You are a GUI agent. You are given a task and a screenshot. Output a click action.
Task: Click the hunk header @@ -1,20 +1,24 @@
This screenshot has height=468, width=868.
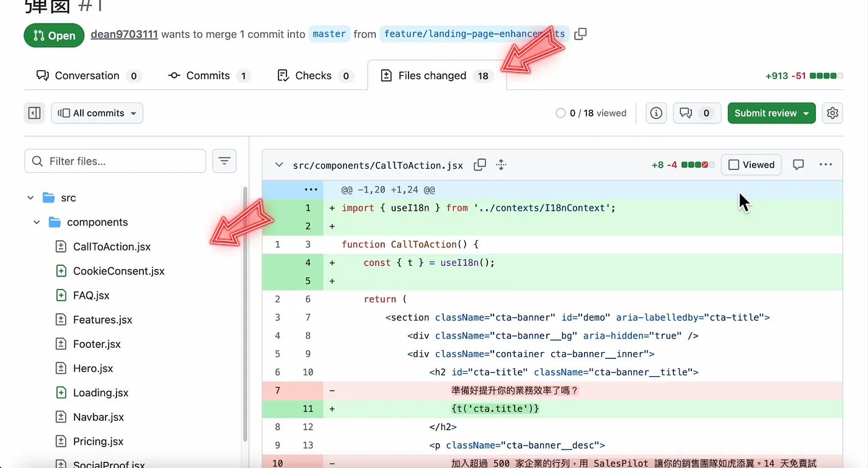pyautogui.click(x=388, y=190)
